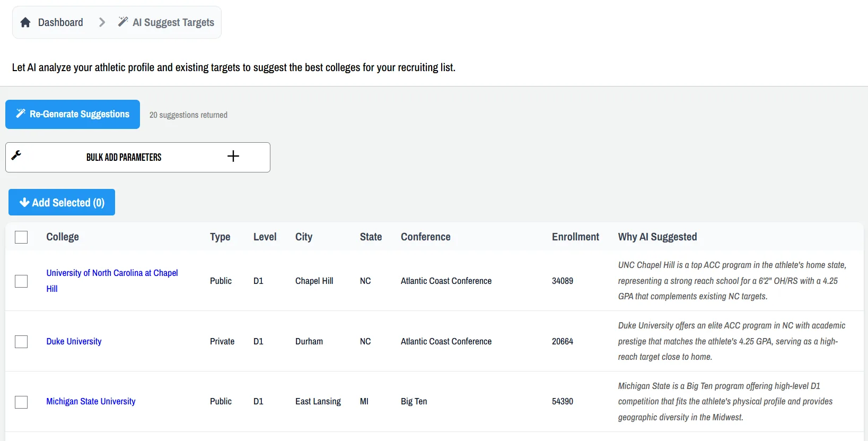Click Duke's Atlantic Coast Conference cell
868x441 pixels.
point(446,341)
